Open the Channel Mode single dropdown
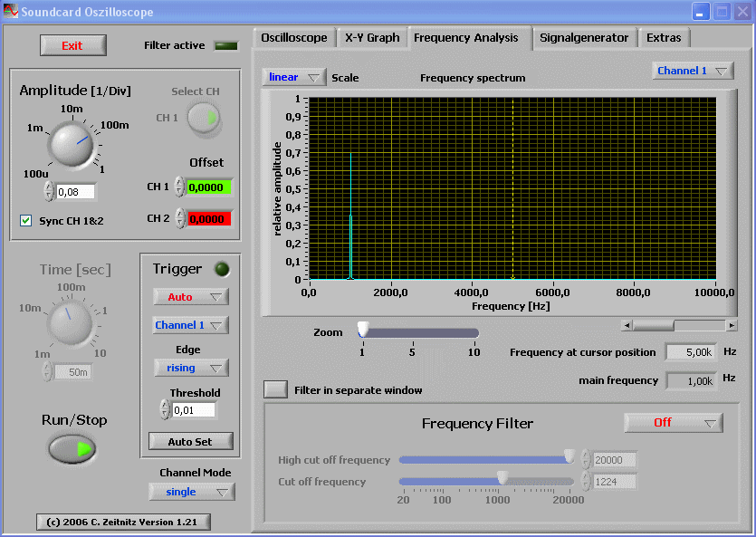 pos(192,492)
